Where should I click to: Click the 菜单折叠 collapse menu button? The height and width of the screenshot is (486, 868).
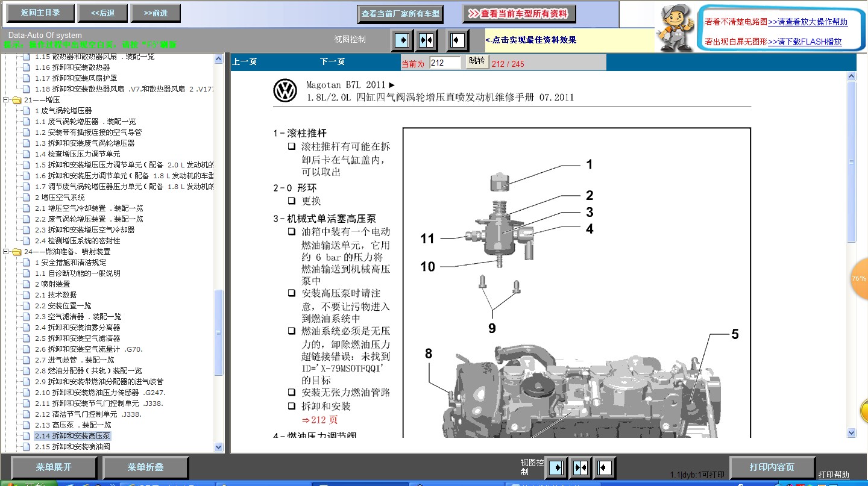[x=145, y=467]
